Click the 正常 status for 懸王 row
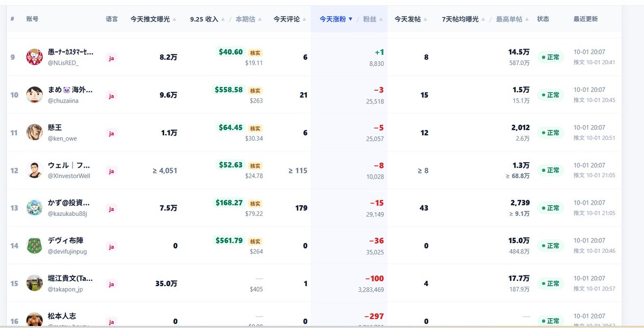The image size is (644, 328). pos(551,133)
